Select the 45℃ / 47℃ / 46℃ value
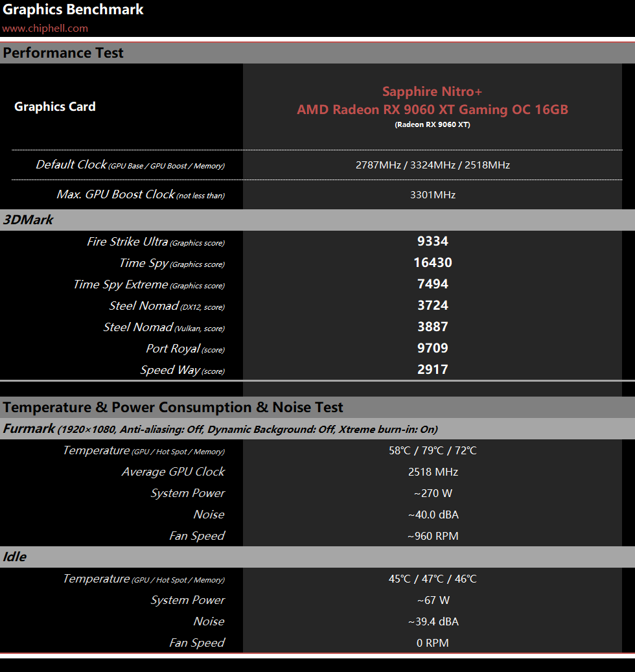The width and height of the screenshot is (635, 672). pyautogui.click(x=433, y=579)
